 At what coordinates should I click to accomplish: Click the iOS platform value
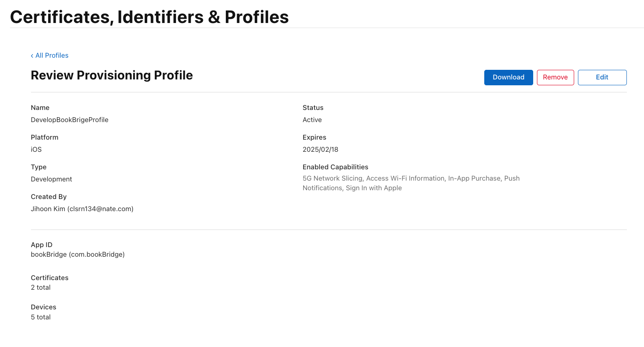click(36, 150)
